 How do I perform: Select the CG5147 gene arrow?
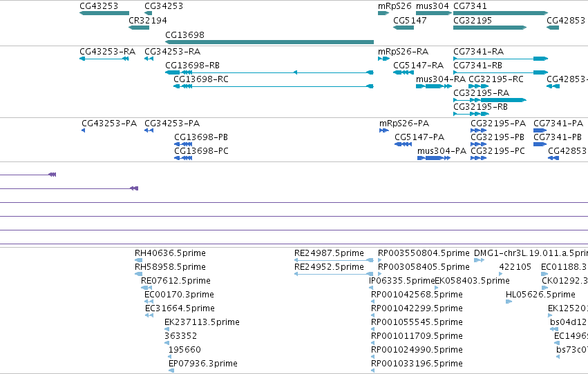[x=404, y=28]
